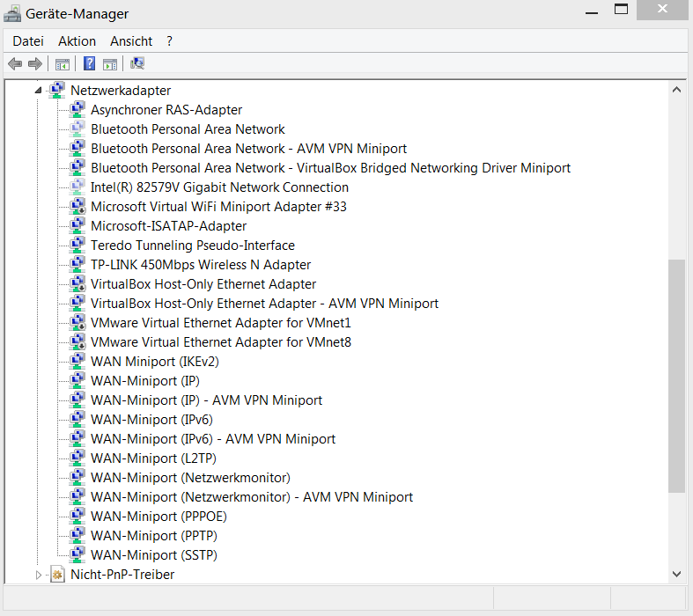Select Intel(R) 82579V Gigabit Network Connection

point(219,187)
